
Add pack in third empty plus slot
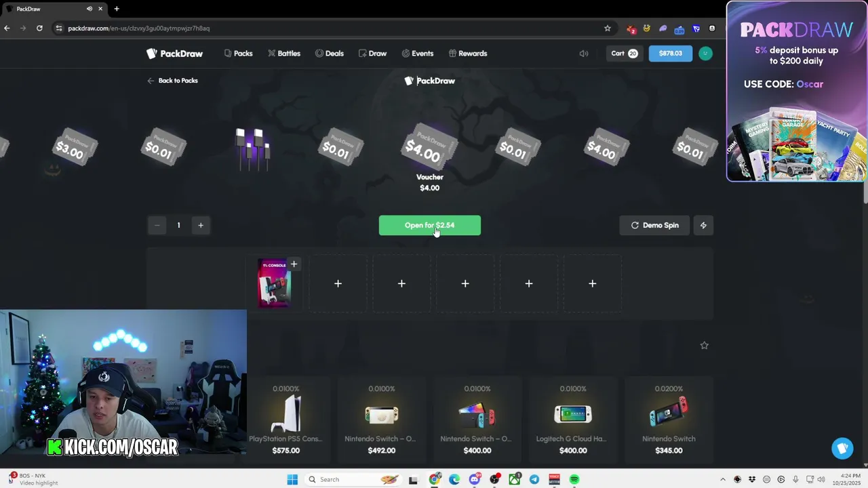(x=465, y=283)
